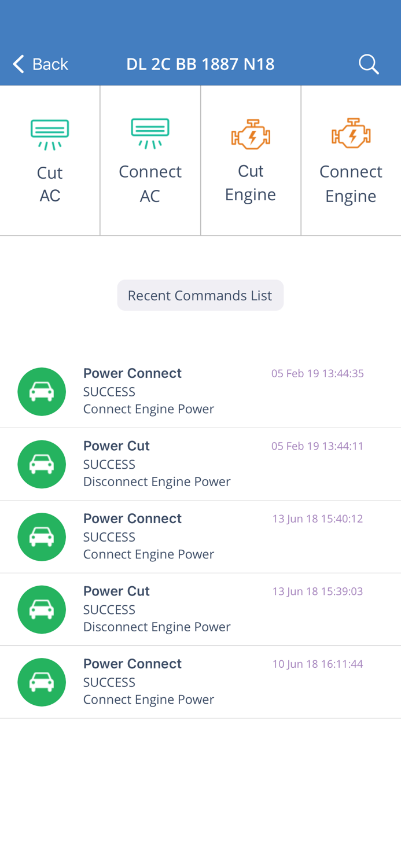
Task: Tap the Connect AC air conditioner icon
Action: click(x=150, y=134)
